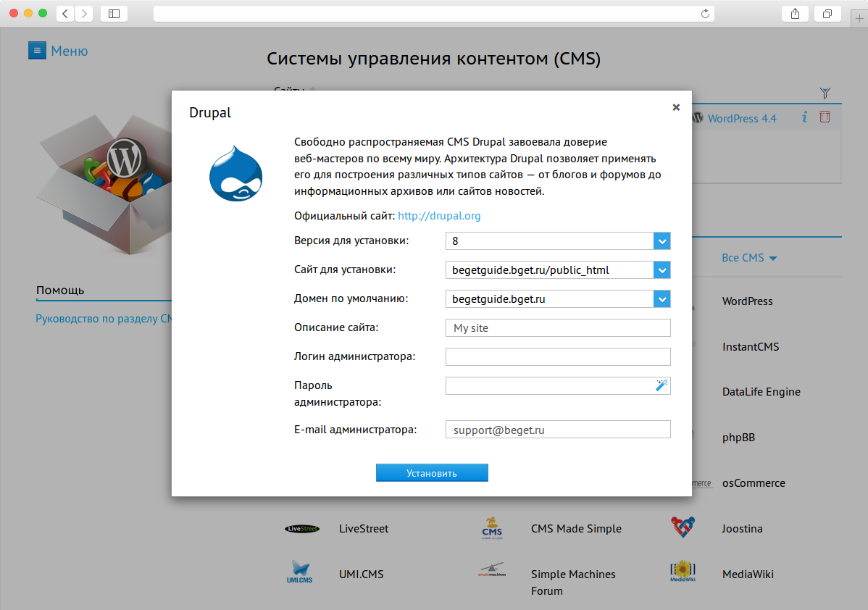868x610 pixels.
Task: Generate password with the magic wand icon
Action: (661, 385)
